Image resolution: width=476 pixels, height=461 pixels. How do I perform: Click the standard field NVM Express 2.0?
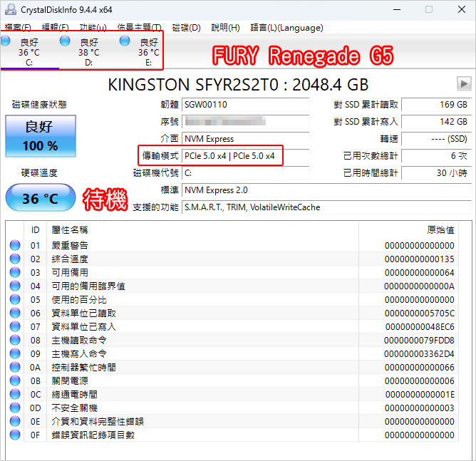[x=326, y=190]
